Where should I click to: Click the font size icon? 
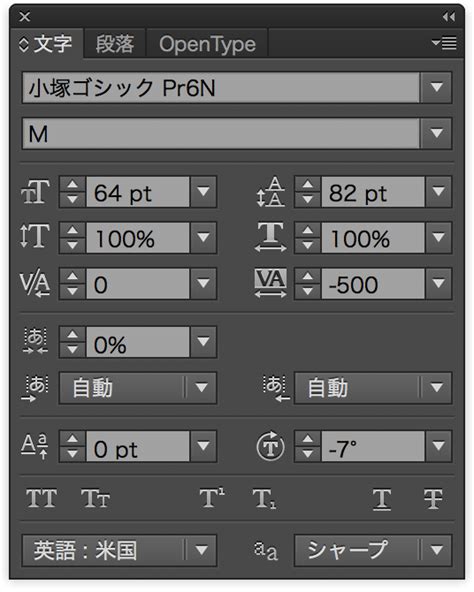click(35, 192)
